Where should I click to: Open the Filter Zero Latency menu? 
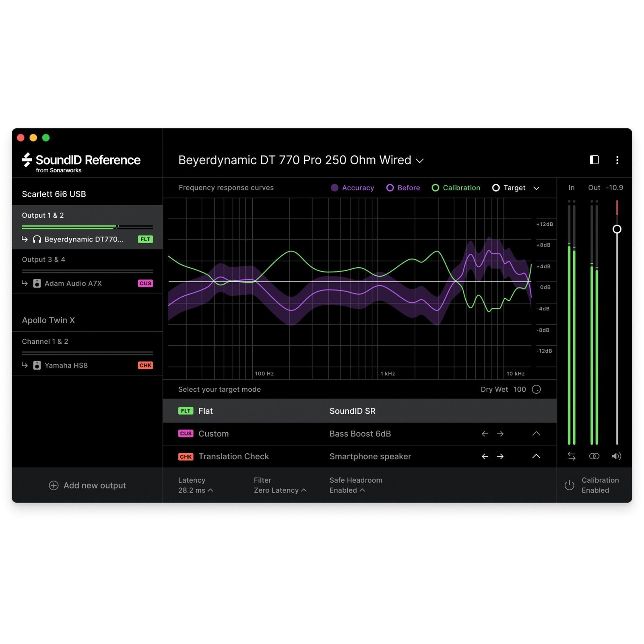click(280, 485)
